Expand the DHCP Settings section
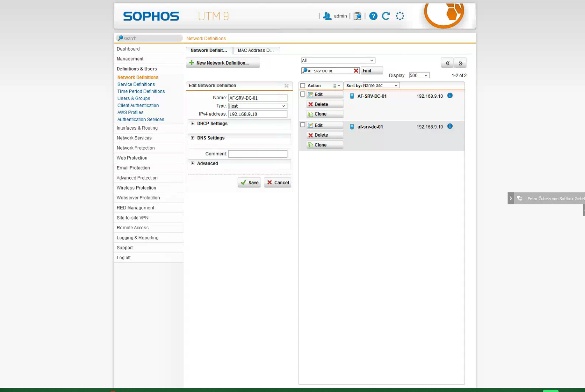585x392 pixels. (x=193, y=123)
